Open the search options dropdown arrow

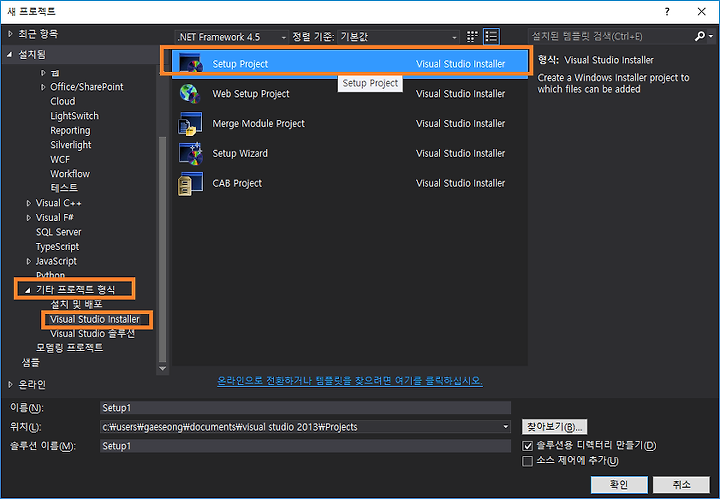pos(710,36)
